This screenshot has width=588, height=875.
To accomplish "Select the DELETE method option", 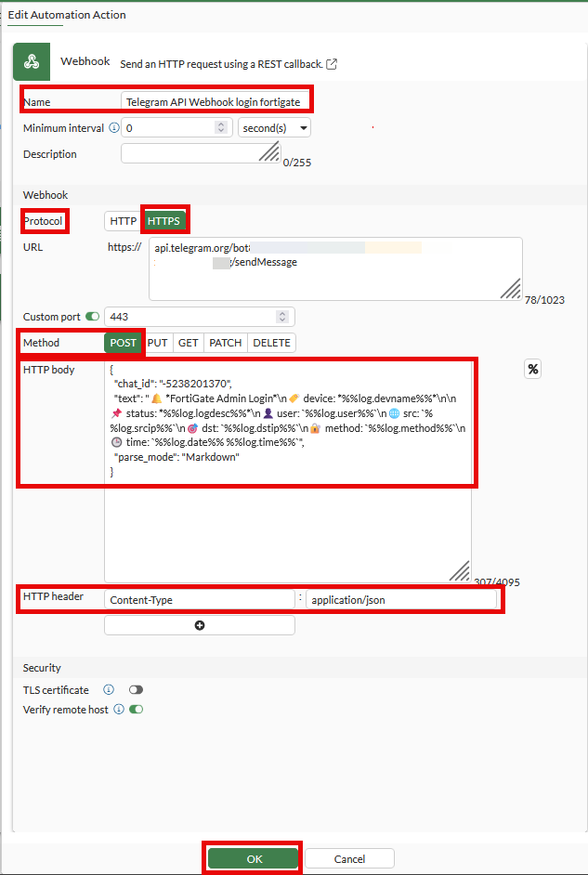I will [x=271, y=343].
